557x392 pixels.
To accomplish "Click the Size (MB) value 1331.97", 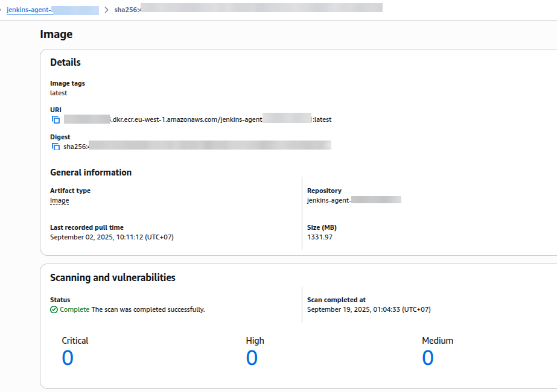I will click(x=320, y=237).
